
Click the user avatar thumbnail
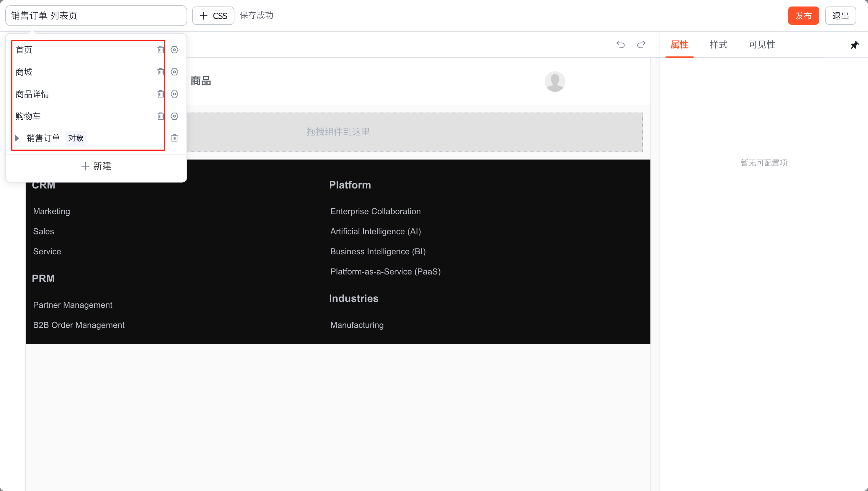coord(555,81)
